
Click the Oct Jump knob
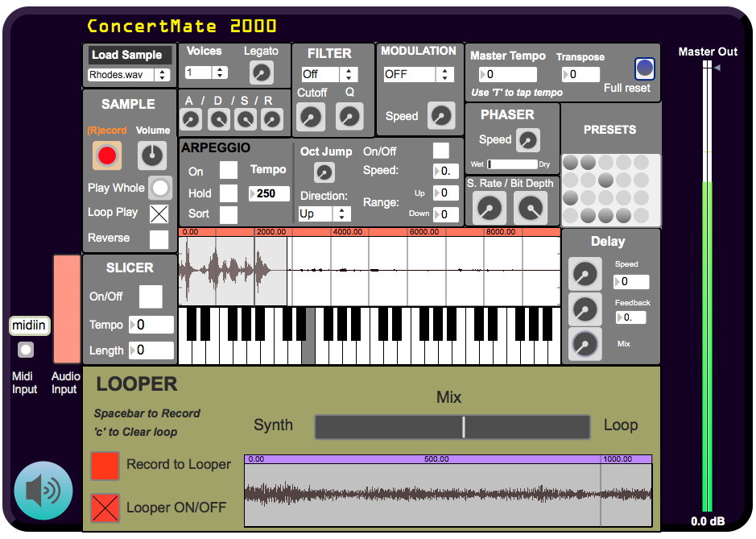coord(324,172)
